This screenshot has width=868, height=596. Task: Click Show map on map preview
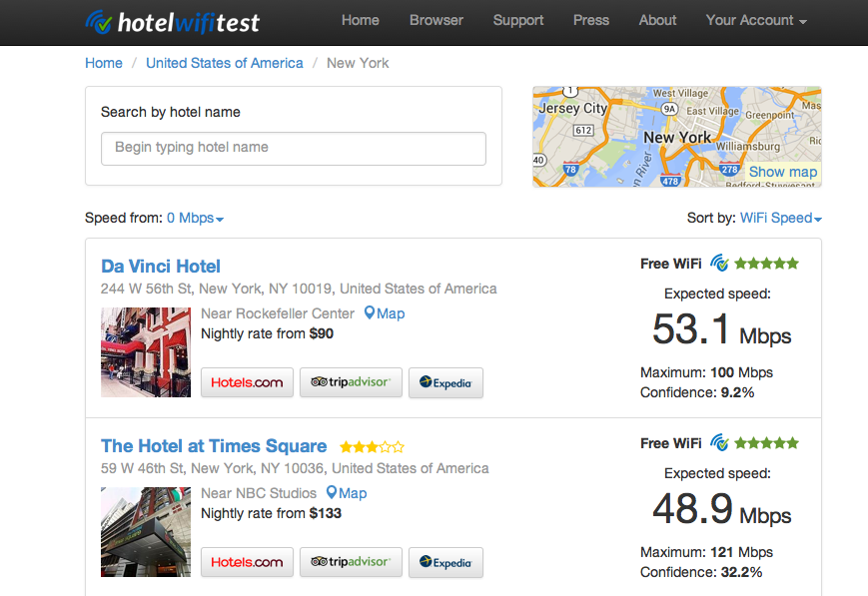782,172
